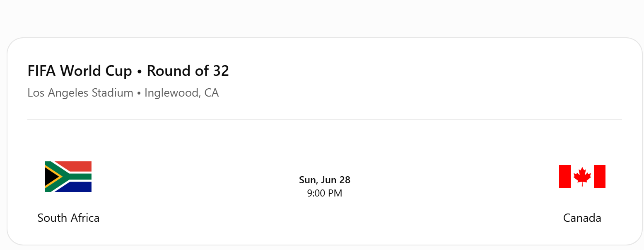Click the South Africa flag icon
Viewport: 644px width, 250px height.
click(x=68, y=177)
